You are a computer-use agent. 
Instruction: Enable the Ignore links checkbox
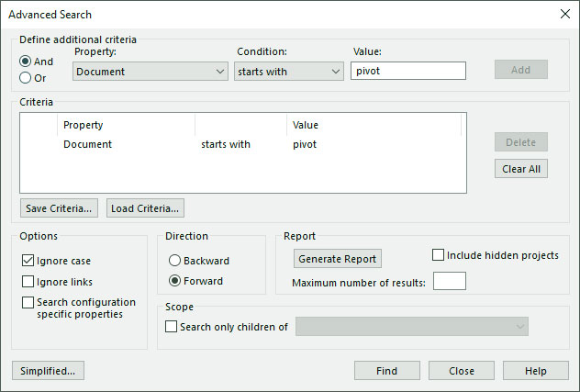(x=28, y=282)
